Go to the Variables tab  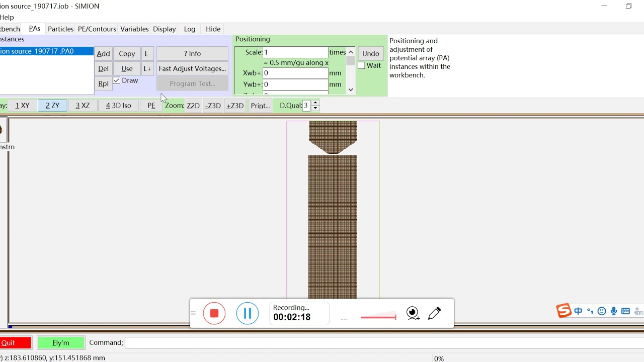click(134, 29)
